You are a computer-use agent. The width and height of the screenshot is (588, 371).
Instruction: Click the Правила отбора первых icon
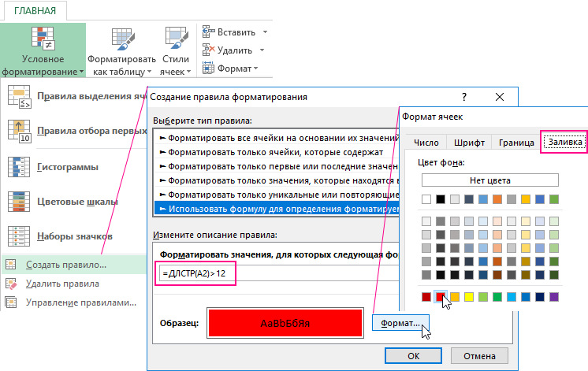coord(20,132)
